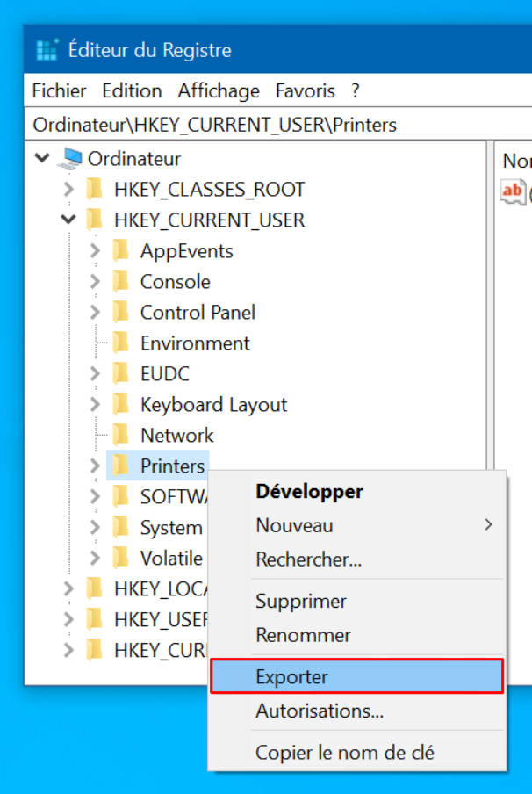Open the Edition menu

pos(132,91)
